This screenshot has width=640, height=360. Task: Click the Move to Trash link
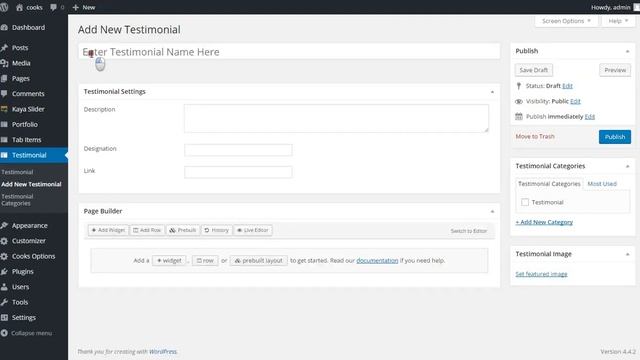(535, 136)
